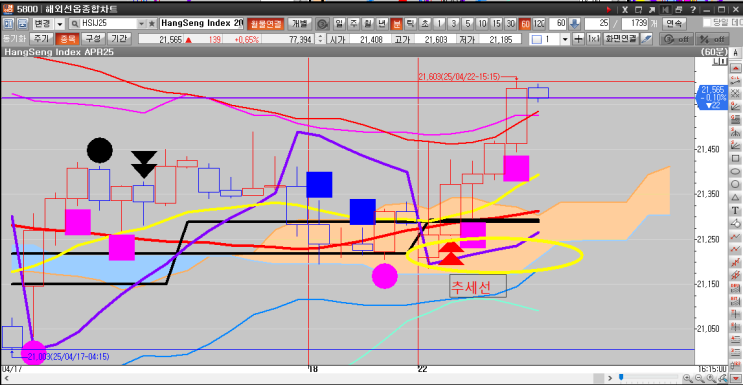This screenshot has width=743, height=385.
Task: Select the rectangle drawing tool
Action: tap(735, 158)
